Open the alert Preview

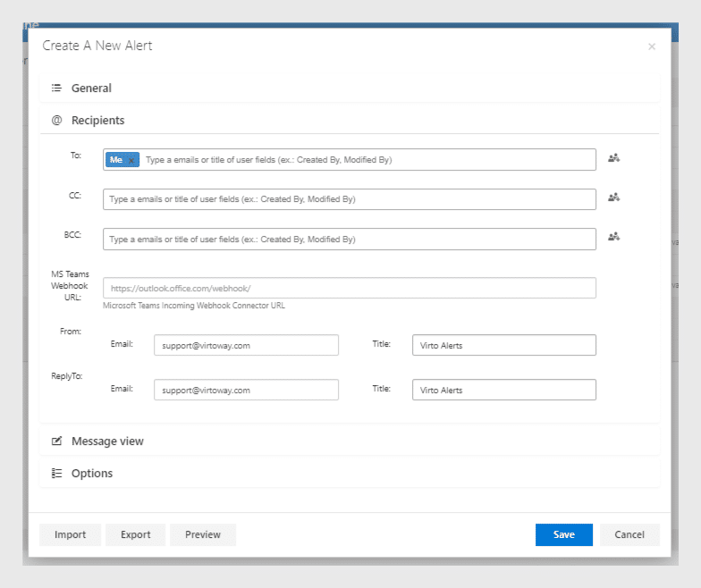(203, 534)
